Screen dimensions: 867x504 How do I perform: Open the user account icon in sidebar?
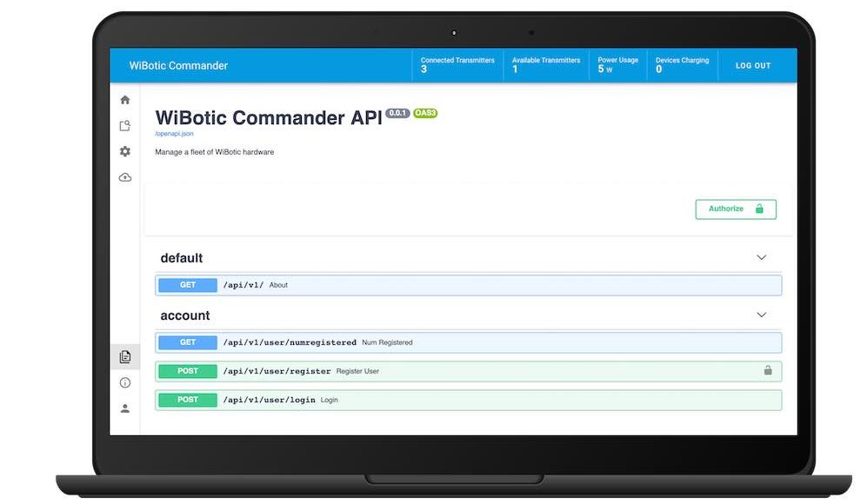[x=125, y=408]
